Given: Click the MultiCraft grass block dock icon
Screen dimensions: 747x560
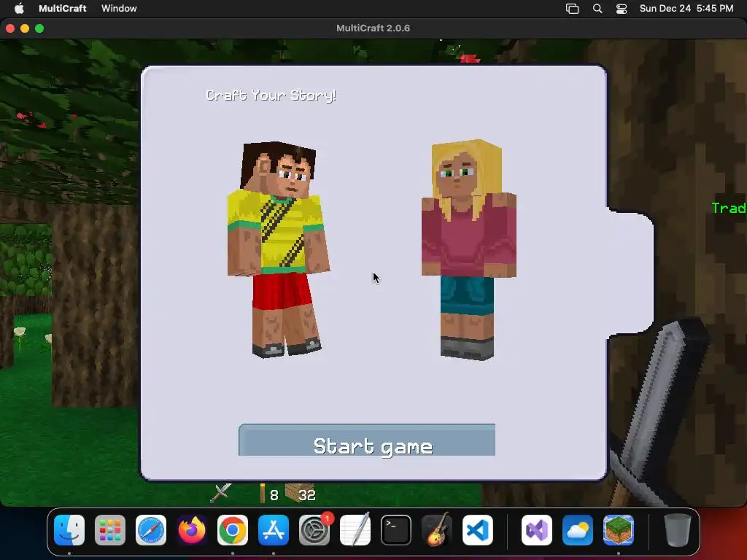Looking at the screenshot, I should (619, 530).
